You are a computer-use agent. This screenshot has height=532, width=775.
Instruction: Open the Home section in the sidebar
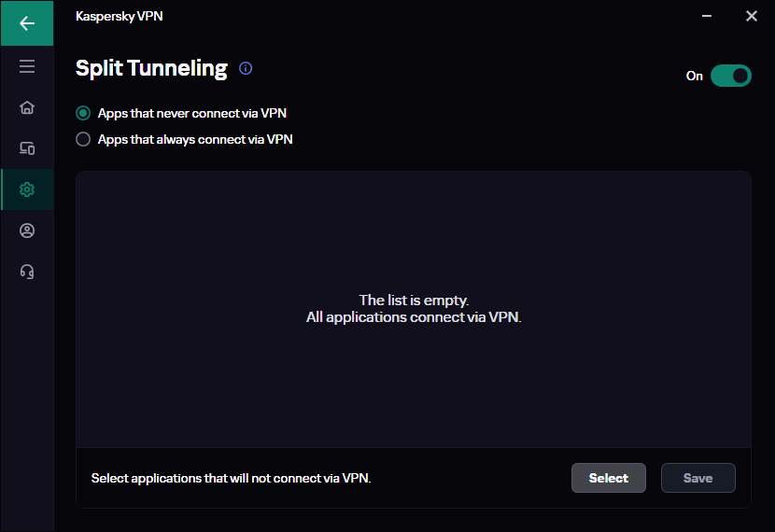coord(26,107)
